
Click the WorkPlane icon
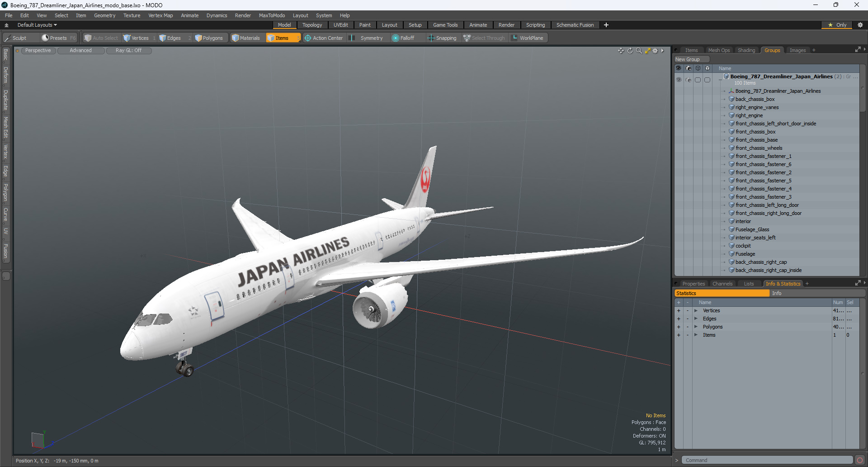[x=514, y=38]
